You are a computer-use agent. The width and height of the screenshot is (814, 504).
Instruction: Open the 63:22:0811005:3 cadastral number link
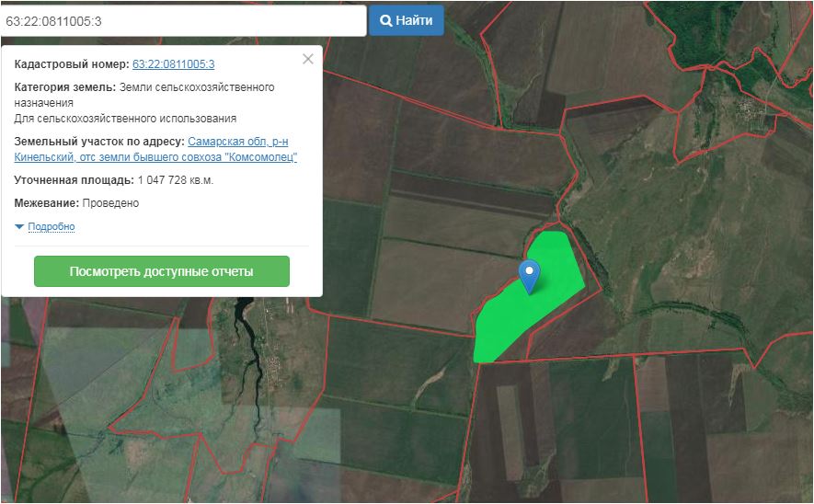point(174,64)
